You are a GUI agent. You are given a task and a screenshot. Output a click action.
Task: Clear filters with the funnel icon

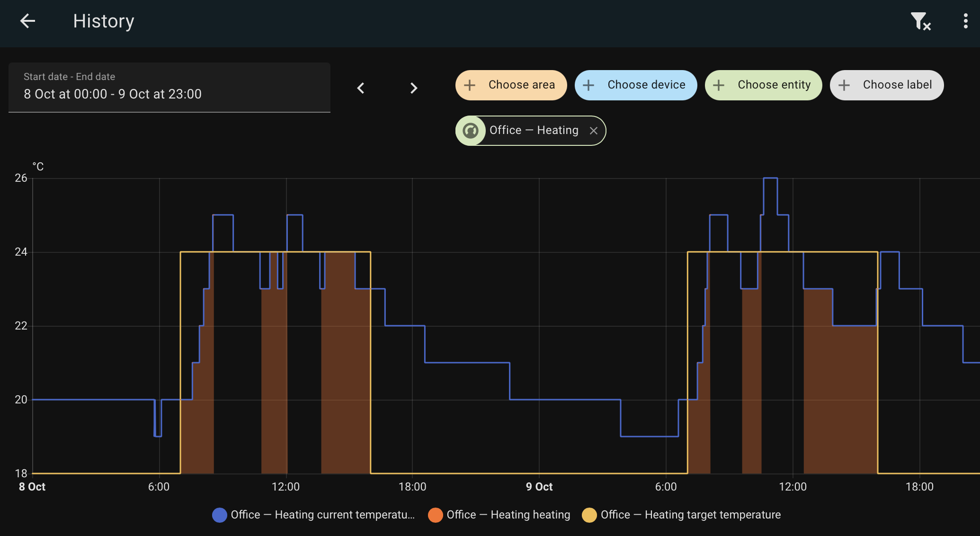(920, 21)
